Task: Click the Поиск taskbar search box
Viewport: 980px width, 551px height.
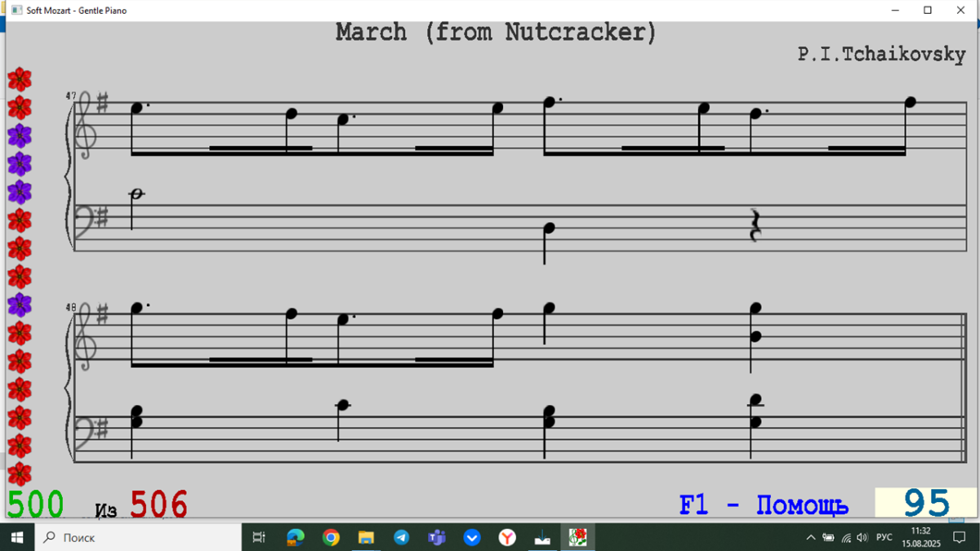Action: (139, 537)
